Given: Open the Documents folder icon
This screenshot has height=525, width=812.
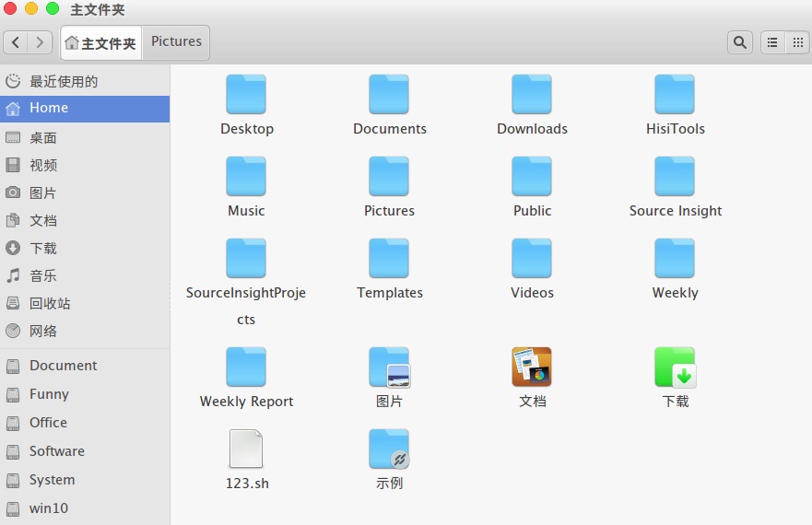Looking at the screenshot, I should click(x=389, y=94).
